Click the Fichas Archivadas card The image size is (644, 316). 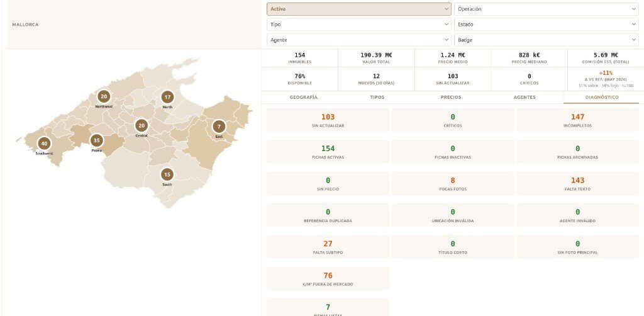pyautogui.click(x=577, y=152)
